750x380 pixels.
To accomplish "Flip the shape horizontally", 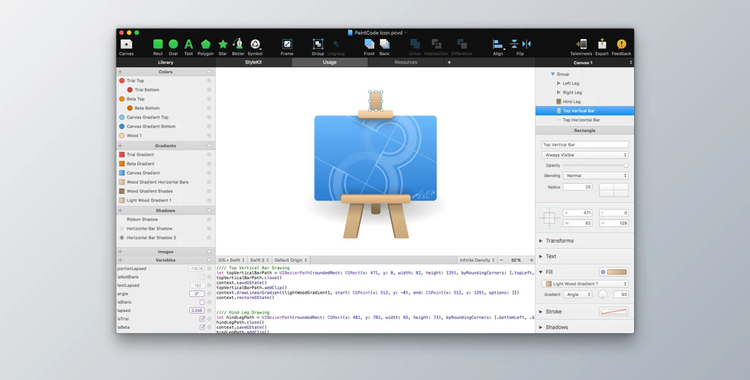I will click(x=527, y=44).
